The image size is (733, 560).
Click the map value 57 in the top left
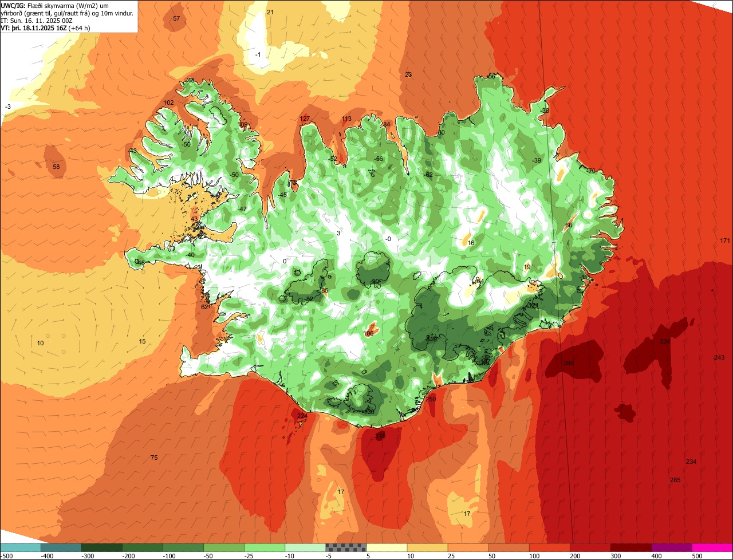pyautogui.click(x=176, y=18)
